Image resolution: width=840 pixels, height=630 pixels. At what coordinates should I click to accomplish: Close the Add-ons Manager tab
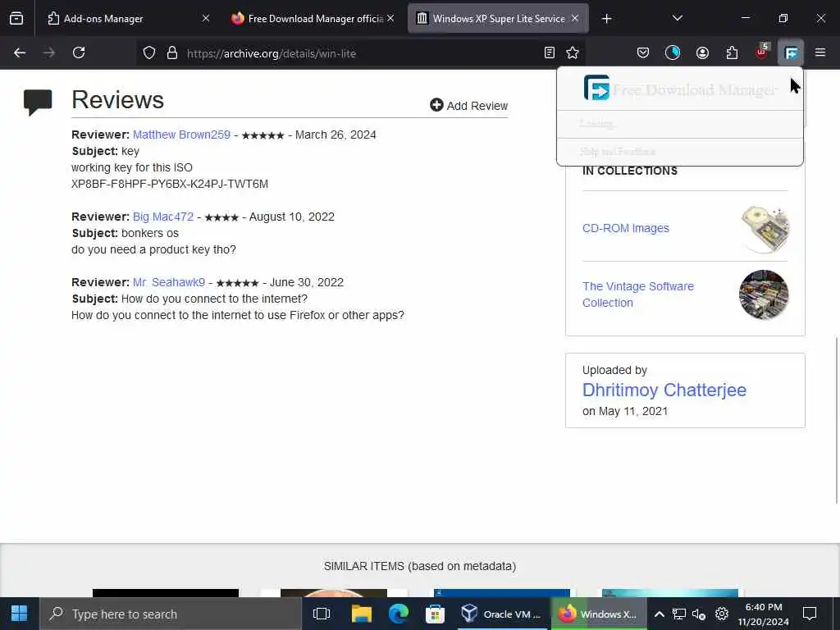tap(206, 18)
